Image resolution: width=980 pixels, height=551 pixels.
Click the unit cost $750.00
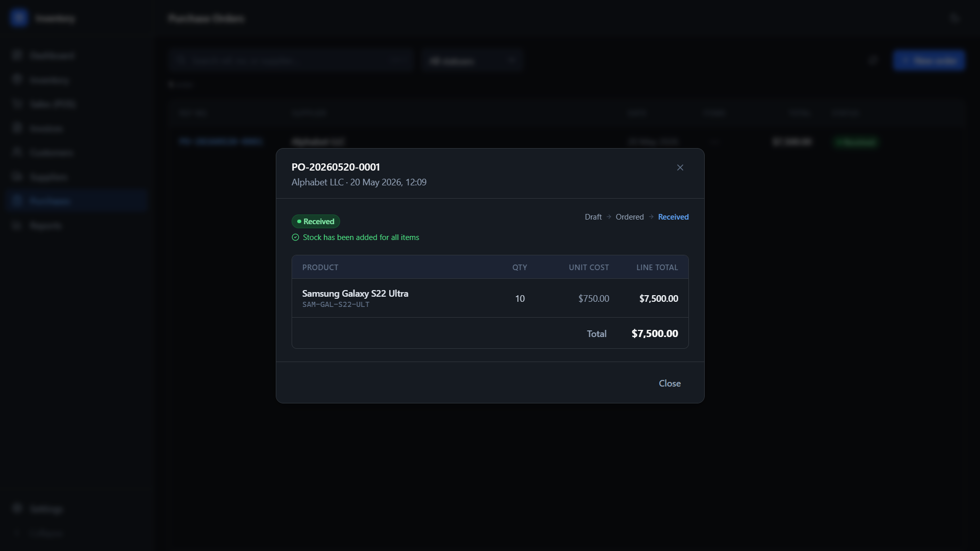593,298
